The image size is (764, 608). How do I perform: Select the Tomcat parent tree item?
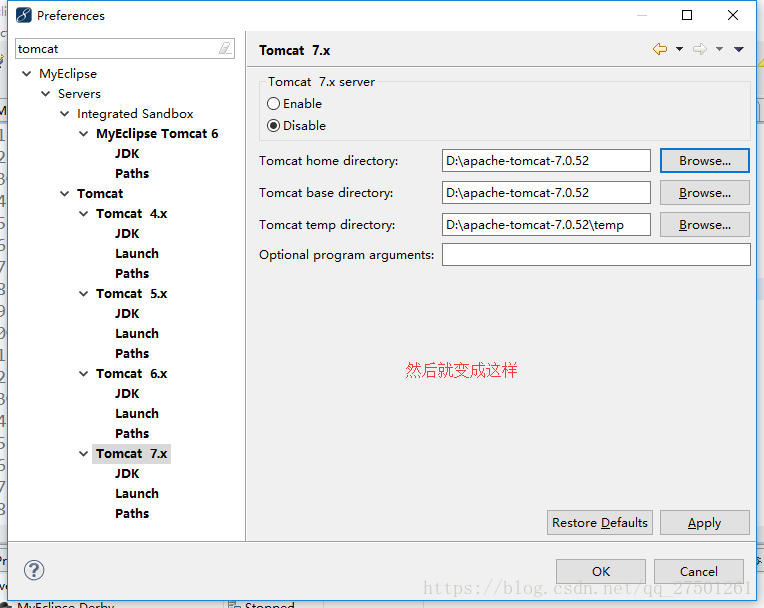point(100,193)
